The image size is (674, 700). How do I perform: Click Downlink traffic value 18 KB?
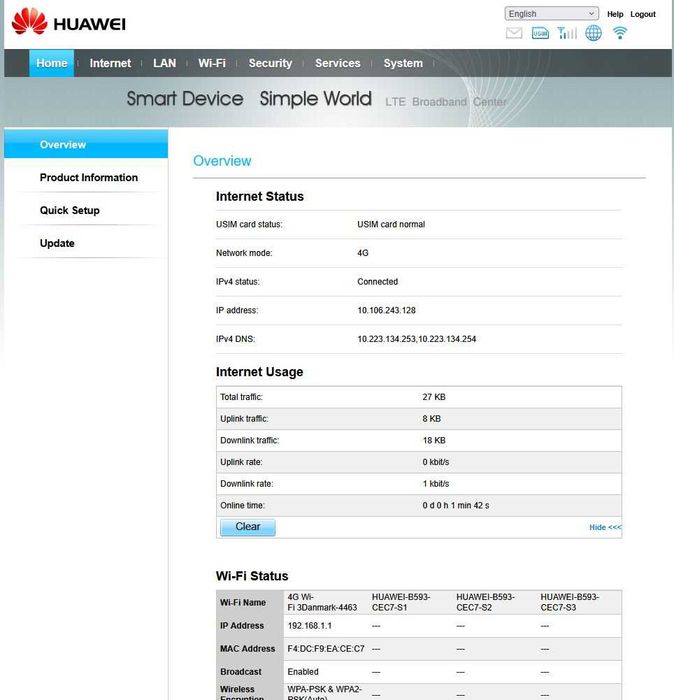tap(434, 440)
